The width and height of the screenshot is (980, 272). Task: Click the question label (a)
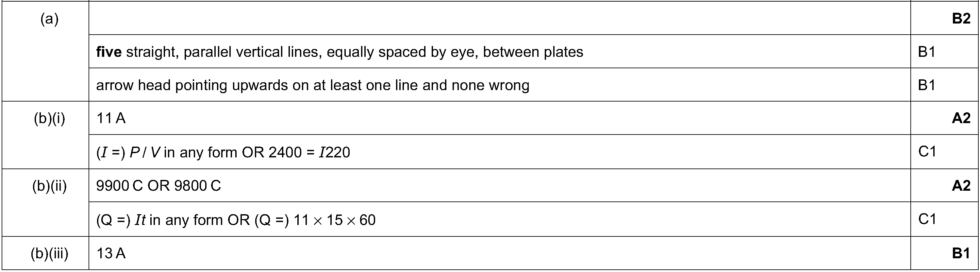coord(49,19)
